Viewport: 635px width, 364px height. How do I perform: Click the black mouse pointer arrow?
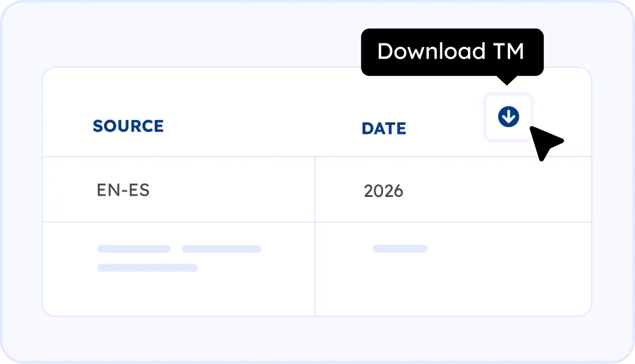tap(544, 142)
